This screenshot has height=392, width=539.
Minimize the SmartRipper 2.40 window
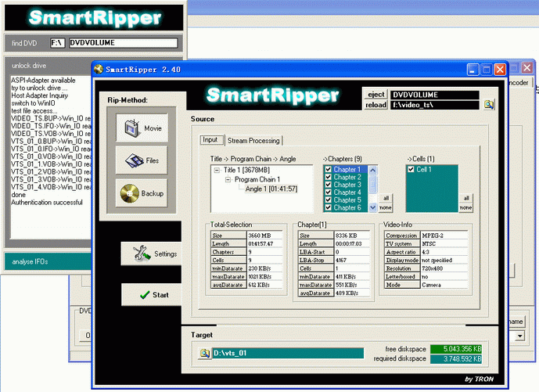pos(473,70)
